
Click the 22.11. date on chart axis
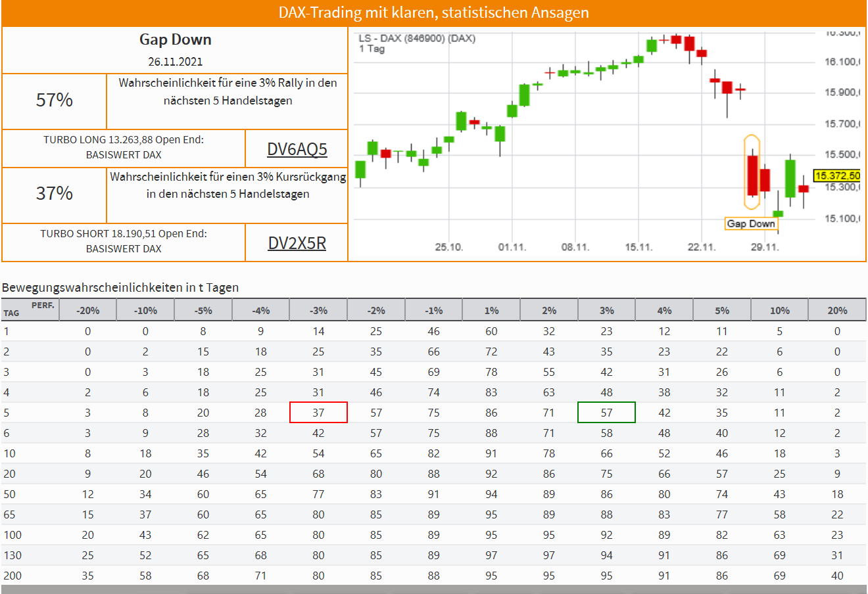(x=702, y=247)
